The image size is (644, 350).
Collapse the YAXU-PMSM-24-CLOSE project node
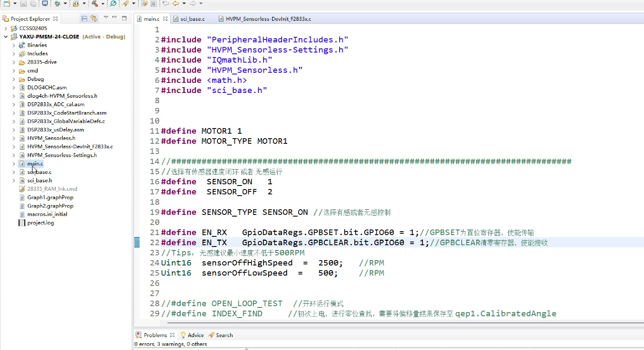[x=6, y=37]
